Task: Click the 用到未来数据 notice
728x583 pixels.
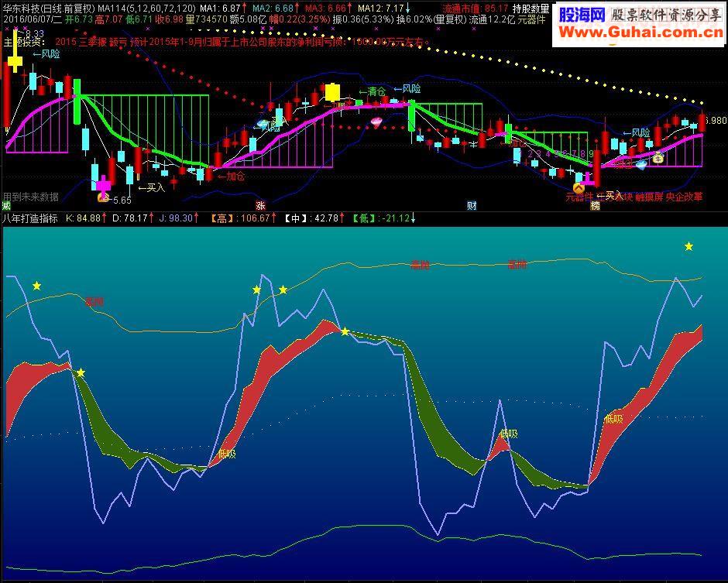Action: [31, 197]
